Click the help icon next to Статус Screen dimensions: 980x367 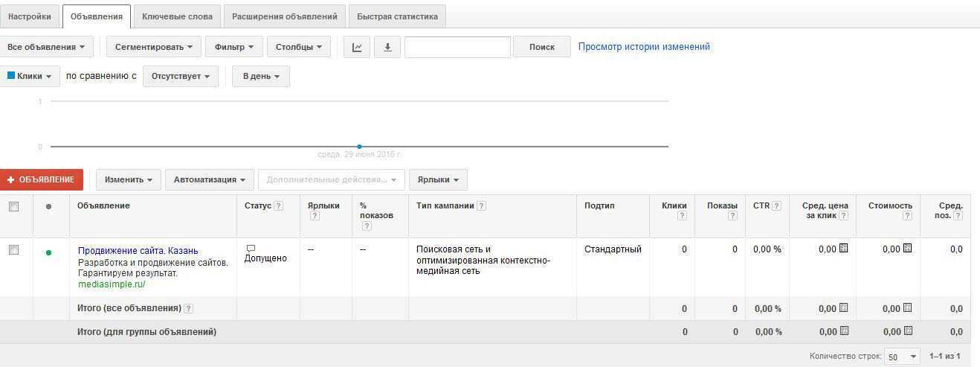(x=278, y=206)
